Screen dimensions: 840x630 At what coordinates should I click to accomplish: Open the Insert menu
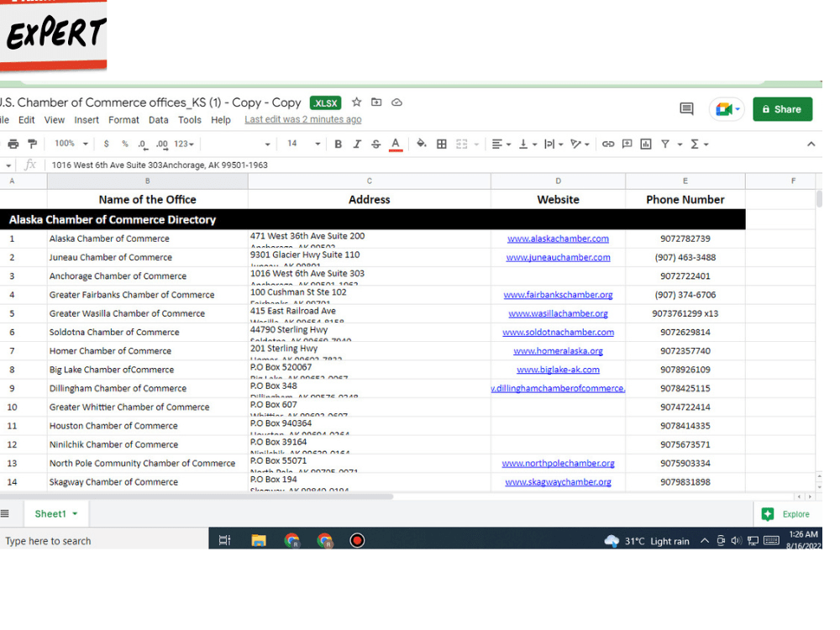click(x=87, y=120)
